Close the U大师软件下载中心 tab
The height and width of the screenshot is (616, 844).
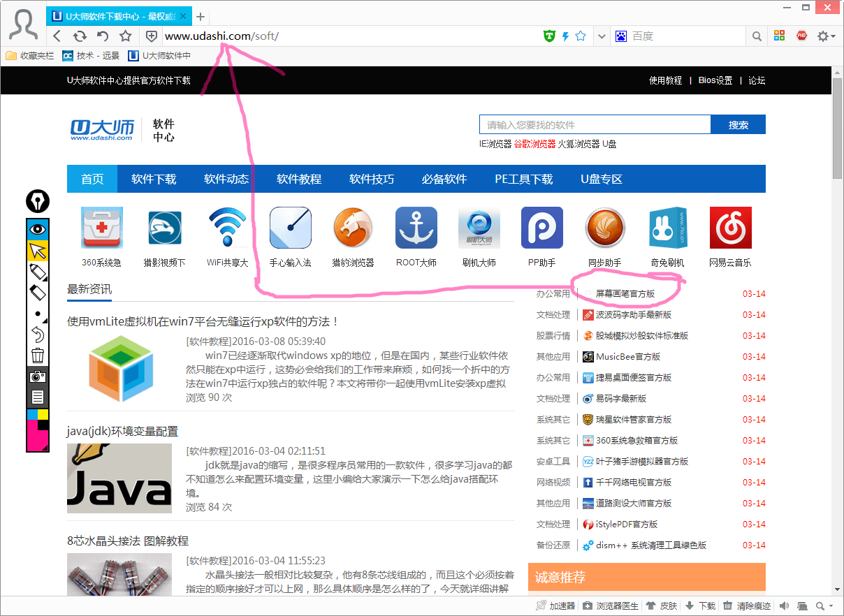pyautogui.click(x=183, y=16)
